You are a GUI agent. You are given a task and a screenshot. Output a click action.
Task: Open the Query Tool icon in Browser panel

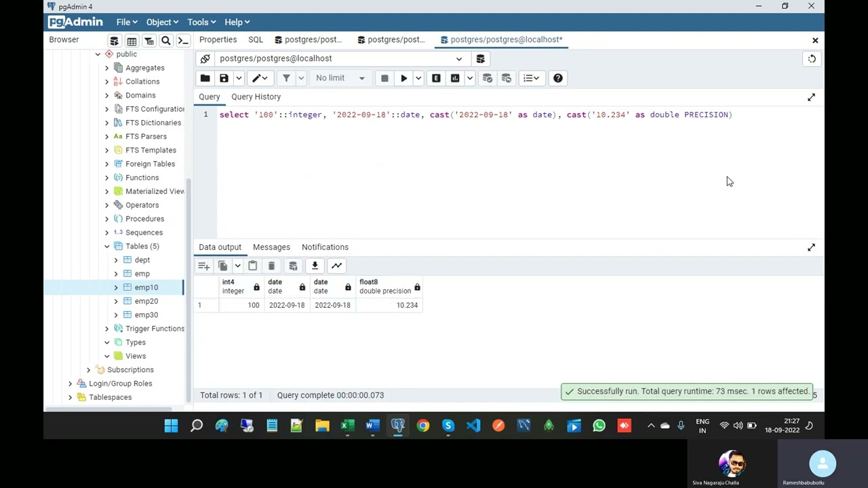115,41
